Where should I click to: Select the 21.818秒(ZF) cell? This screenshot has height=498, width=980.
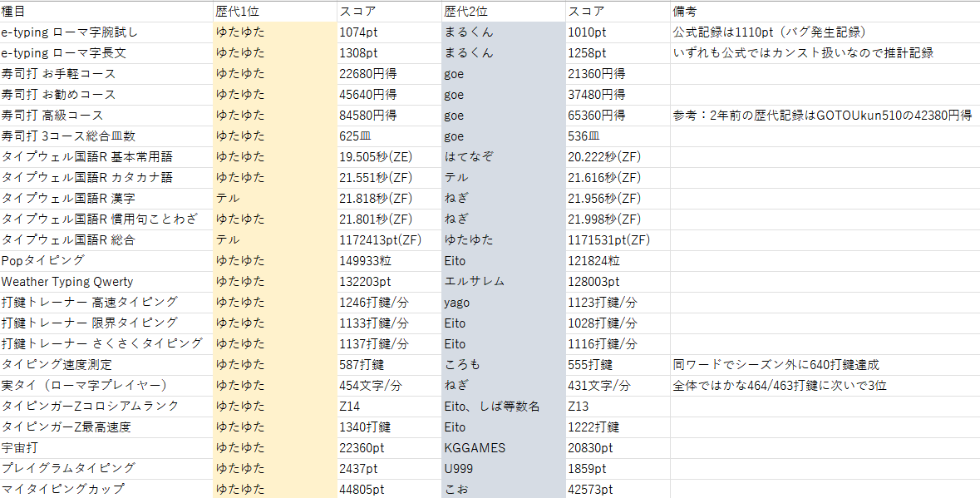tap(389, 199)
